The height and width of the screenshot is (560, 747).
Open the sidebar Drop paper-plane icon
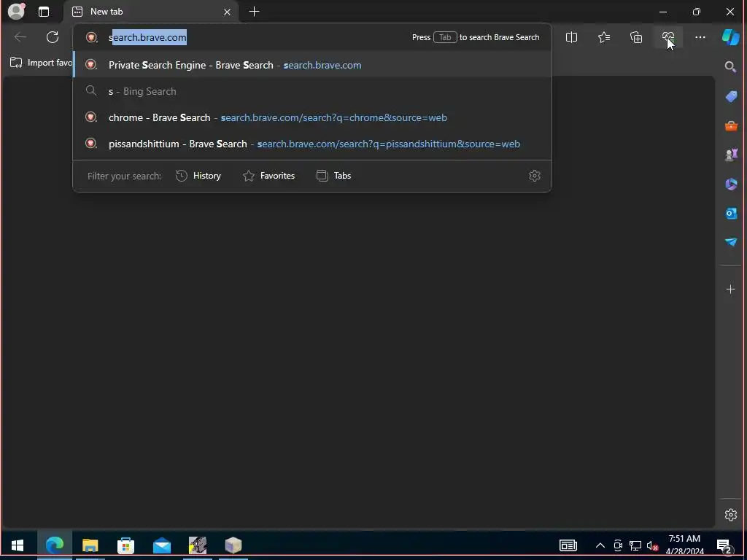731,242
